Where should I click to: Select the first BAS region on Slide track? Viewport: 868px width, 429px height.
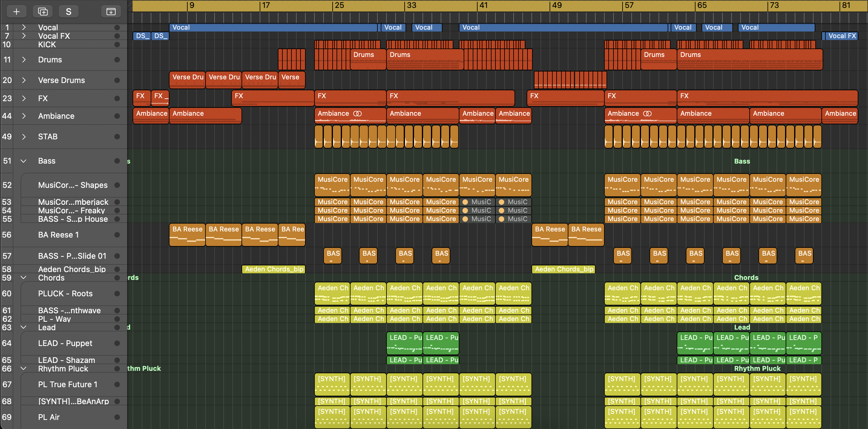(333, 256)
